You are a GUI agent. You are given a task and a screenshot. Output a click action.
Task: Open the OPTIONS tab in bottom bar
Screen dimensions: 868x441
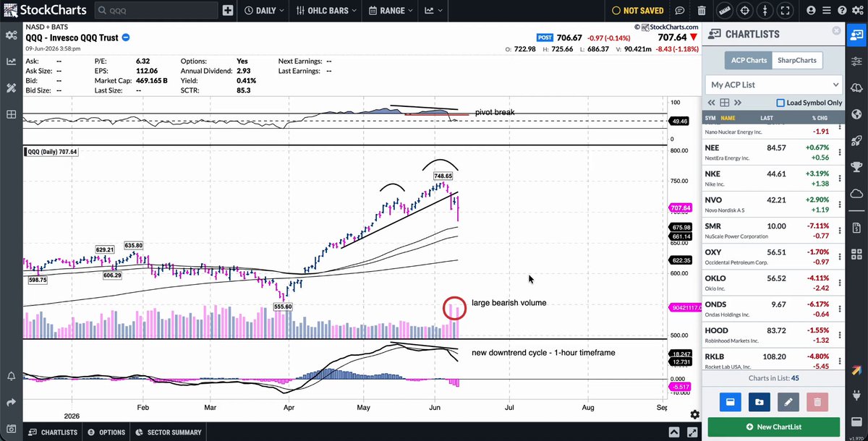click(107, 432)
